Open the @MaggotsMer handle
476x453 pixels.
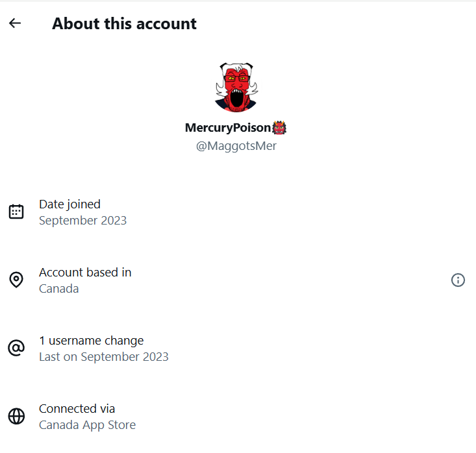(x=236, y=146)
